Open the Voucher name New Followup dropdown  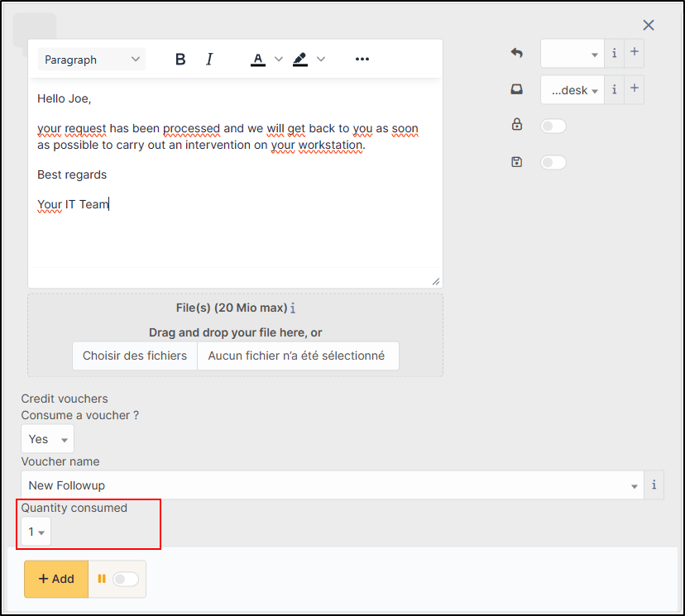331,485
